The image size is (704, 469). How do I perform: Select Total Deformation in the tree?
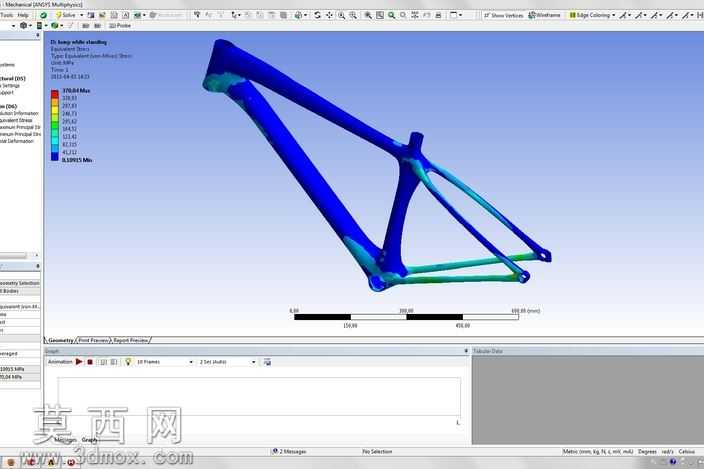[x=17, y=141]
